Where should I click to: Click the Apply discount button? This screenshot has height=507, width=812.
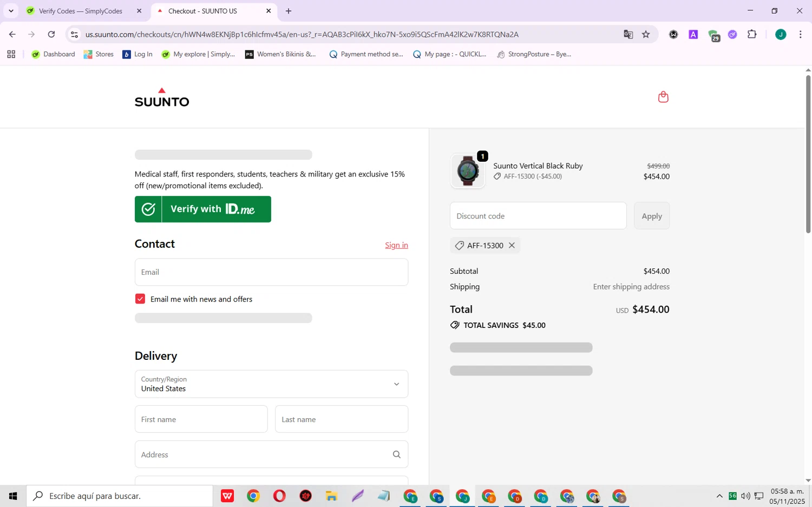(x=652, y=216)
